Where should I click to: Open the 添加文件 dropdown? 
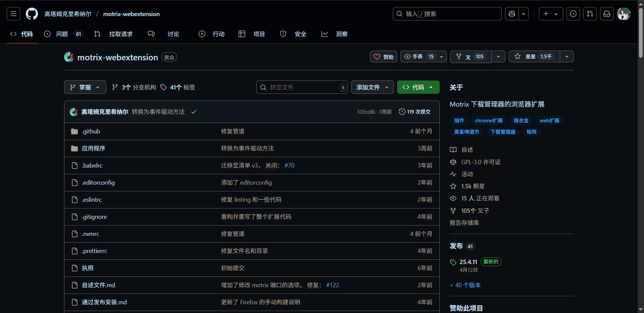tap(372, 87)
